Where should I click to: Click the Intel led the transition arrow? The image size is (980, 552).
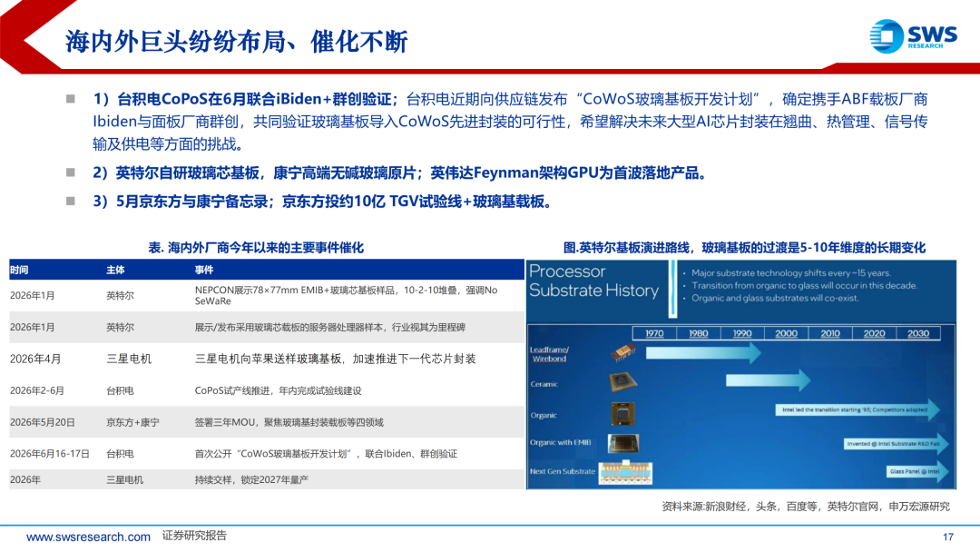pyautogui.click(x=857, y=410)
